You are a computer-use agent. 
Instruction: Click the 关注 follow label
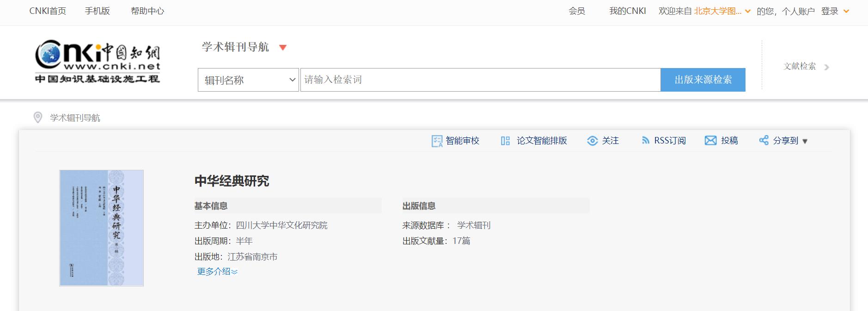(x=611, y=141)
